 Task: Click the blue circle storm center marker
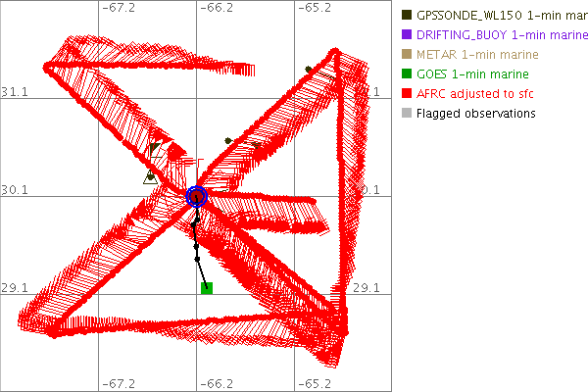pyautogui.click(x=197, y=196)
